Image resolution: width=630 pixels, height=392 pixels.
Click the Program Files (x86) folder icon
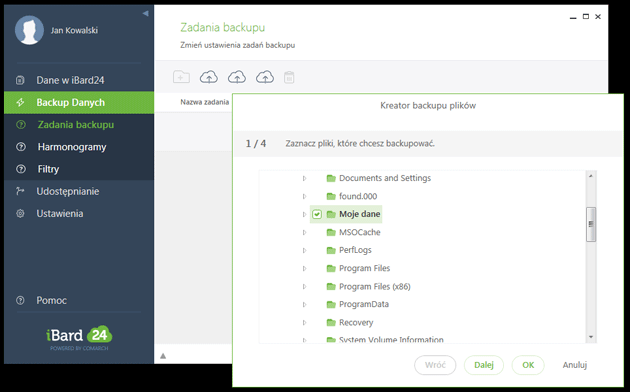tap(331, 286)
